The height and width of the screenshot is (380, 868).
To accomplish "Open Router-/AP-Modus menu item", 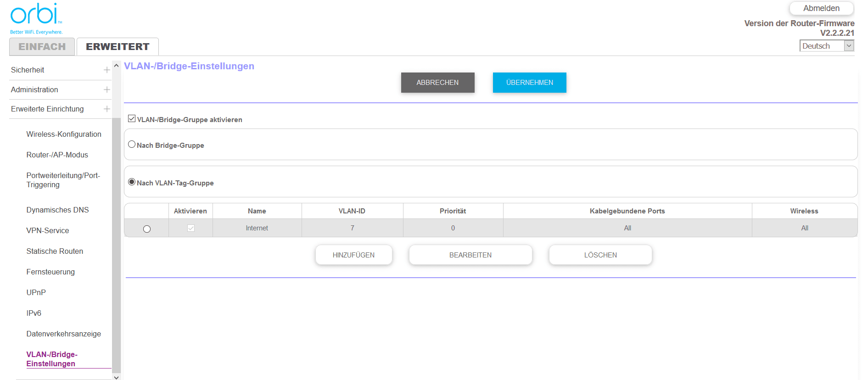I will click(x=57, y=155).
